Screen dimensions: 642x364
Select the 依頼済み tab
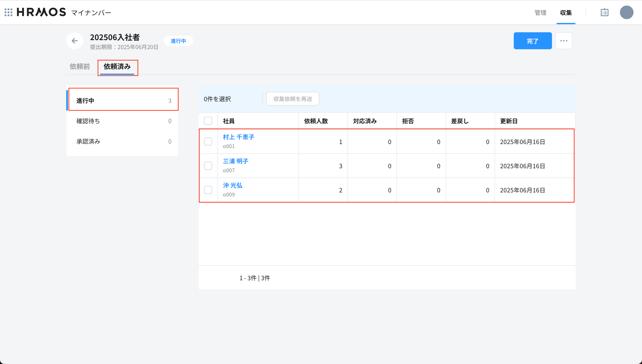(x=117, y=67)
